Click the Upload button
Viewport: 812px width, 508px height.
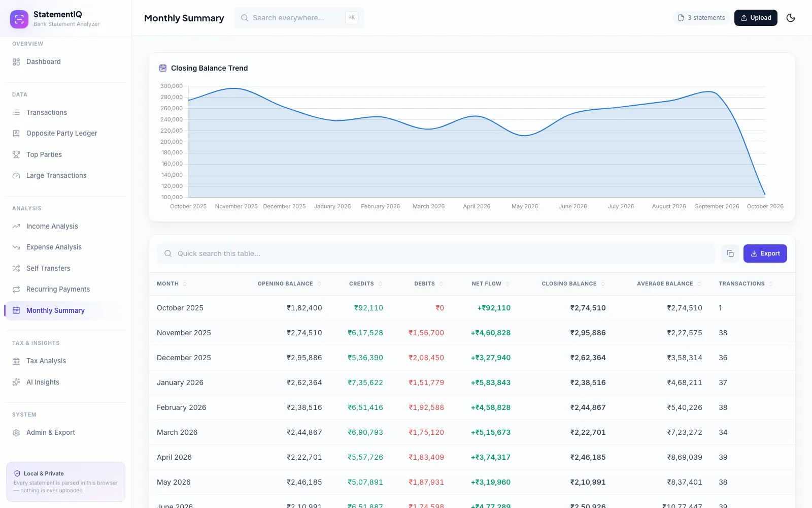(x=756, y=18)
